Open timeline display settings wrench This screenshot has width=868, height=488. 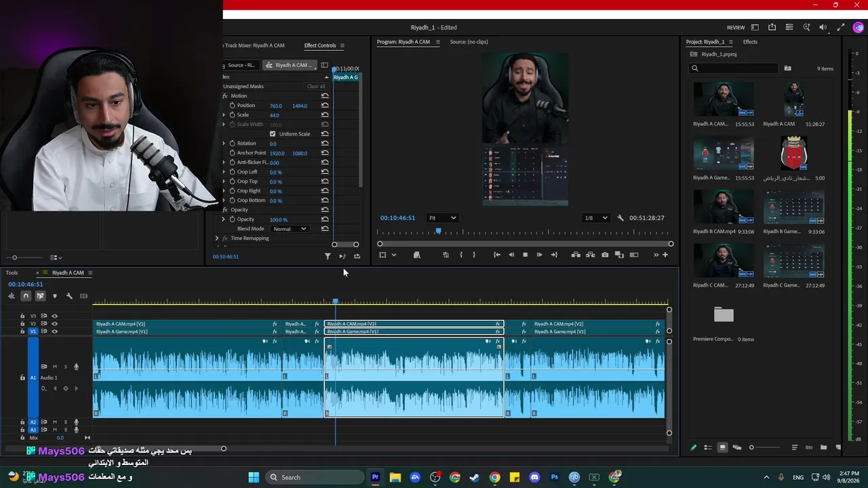(x=69, y=296)
